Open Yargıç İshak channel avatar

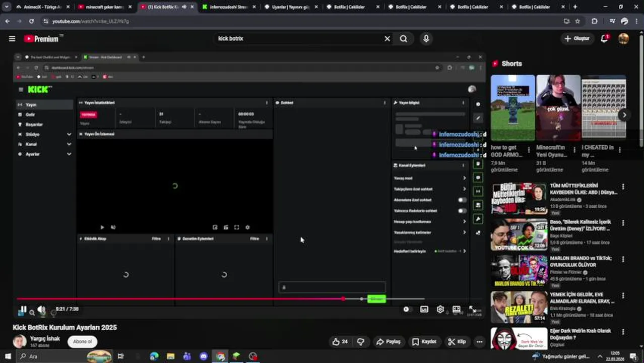pyautogui.click(x=20, y=341)
